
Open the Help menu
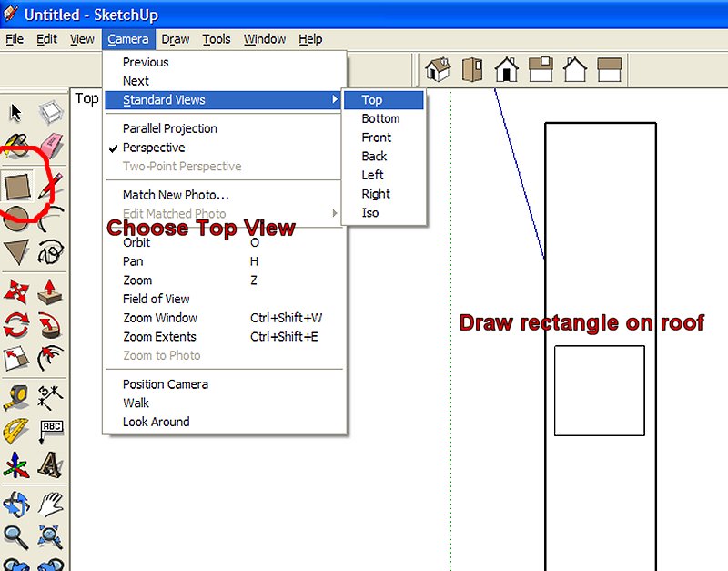point(310,39)
